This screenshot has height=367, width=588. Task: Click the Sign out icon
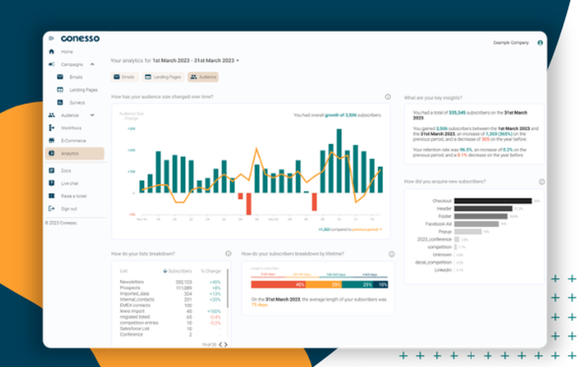[x=52, y=209]
